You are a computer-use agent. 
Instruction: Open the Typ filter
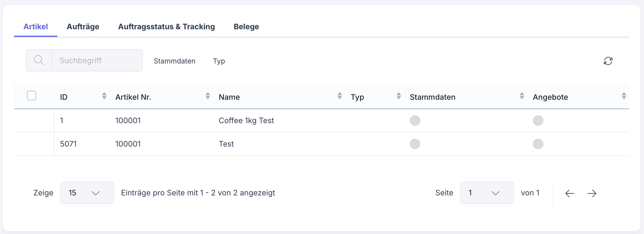[219, 61]
